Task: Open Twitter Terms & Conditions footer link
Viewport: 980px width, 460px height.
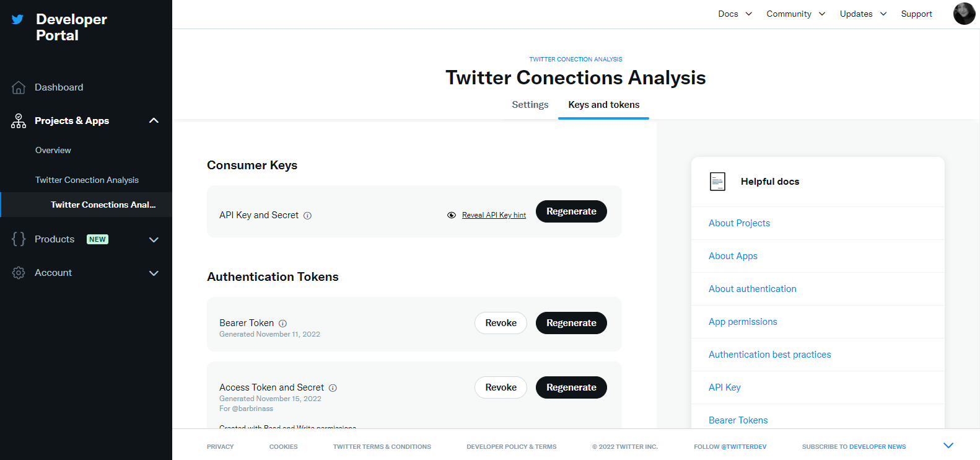Action: point(382,446)
